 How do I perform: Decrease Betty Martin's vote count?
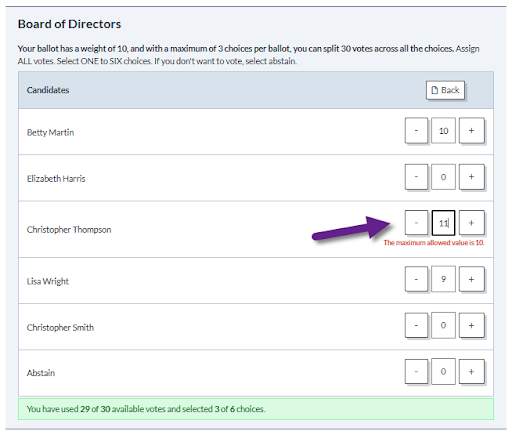416,131
